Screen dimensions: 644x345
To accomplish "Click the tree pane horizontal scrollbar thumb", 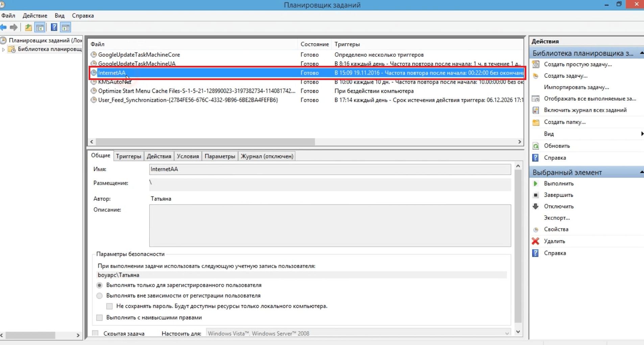I will tap(30, 335).
